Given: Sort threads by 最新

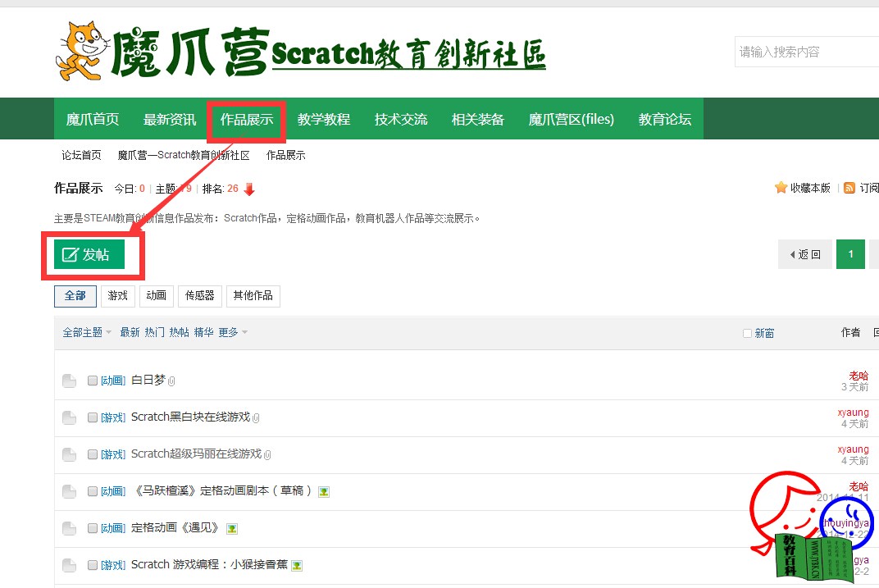Looking at the screenshot, I should coord(130,332).
